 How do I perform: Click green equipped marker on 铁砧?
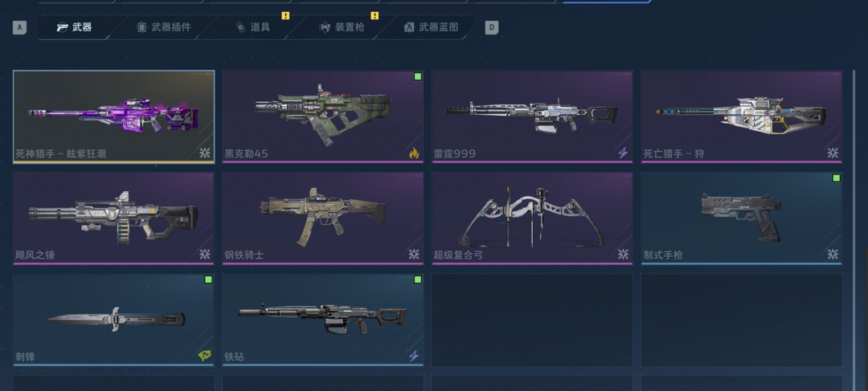point(418,279)
